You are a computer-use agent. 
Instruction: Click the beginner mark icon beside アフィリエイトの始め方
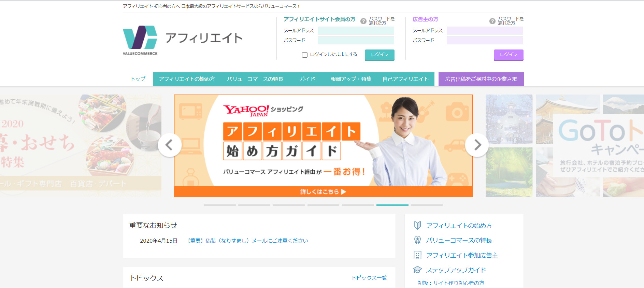coord(417,225)
